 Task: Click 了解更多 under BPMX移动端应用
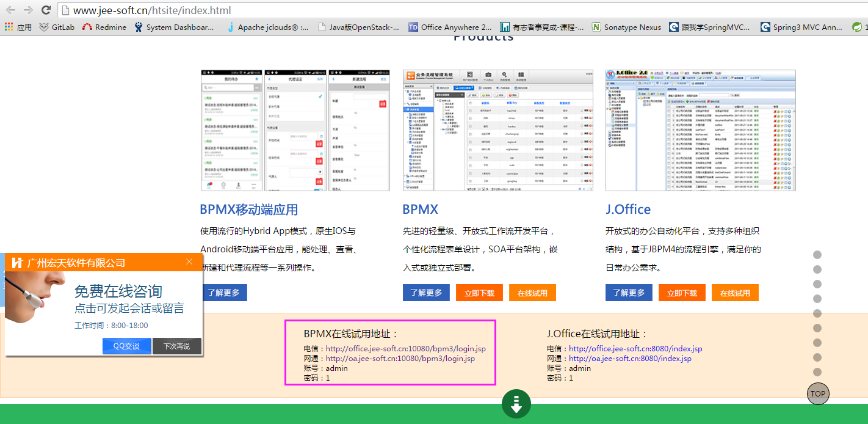point(223,293)
